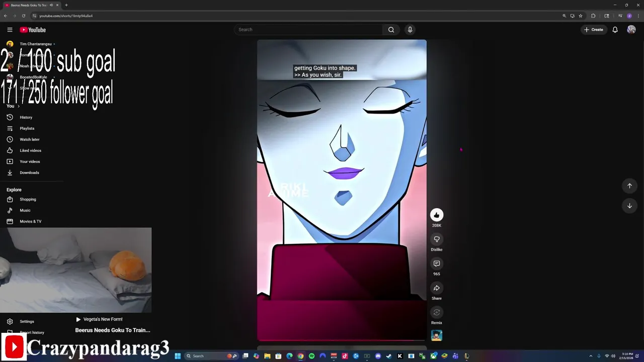
Task: Click the Playlists menu label
Action: pyautogui.click(x=27, y=128)
